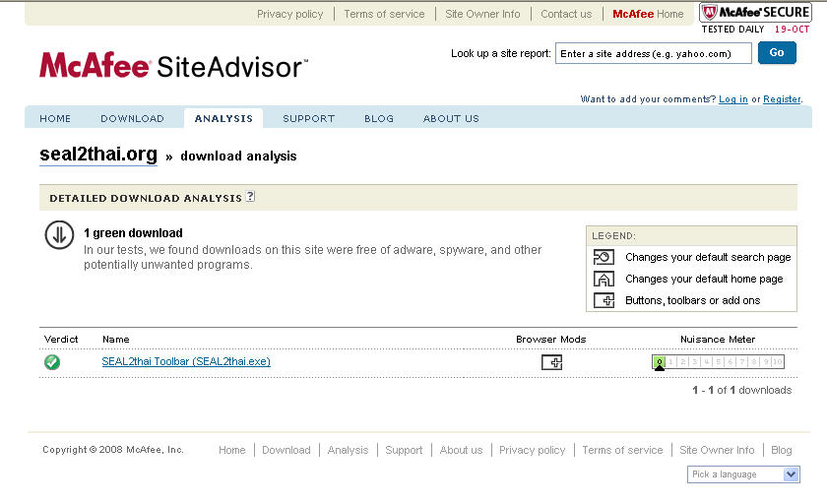The height and width of the screenshot is (504, 827).
Task: Click the McAfee SiteAdvisor logo
Action: pyautogui.click(x=173, y=66)
